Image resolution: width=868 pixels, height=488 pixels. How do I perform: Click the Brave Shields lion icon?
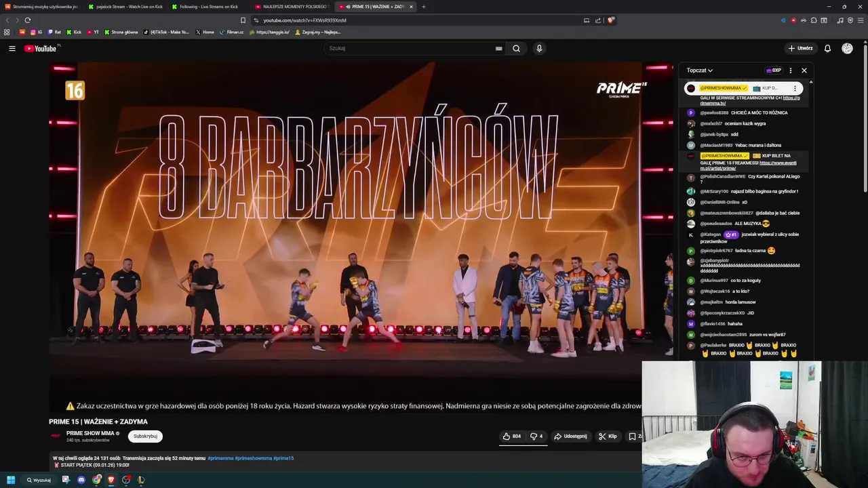click(x=610, y=20)
